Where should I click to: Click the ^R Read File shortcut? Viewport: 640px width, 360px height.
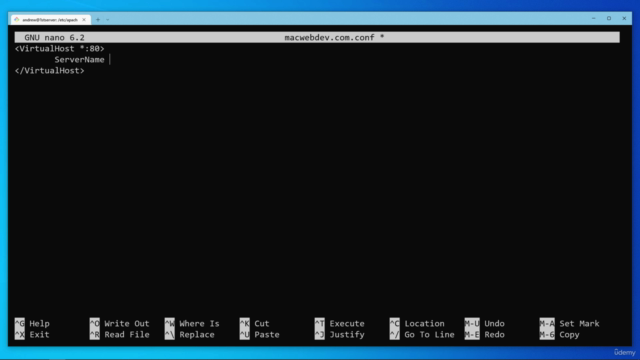120,335
